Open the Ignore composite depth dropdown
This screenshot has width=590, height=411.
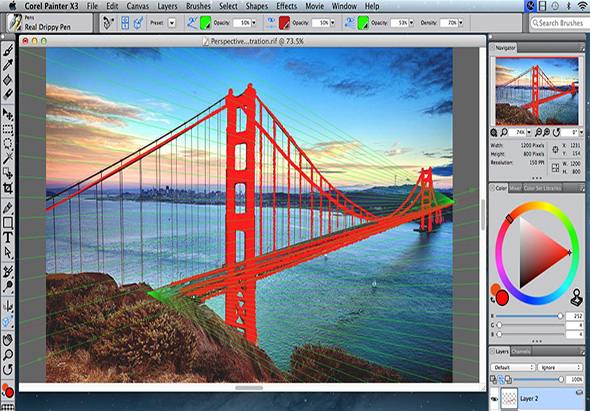[560, 367]
